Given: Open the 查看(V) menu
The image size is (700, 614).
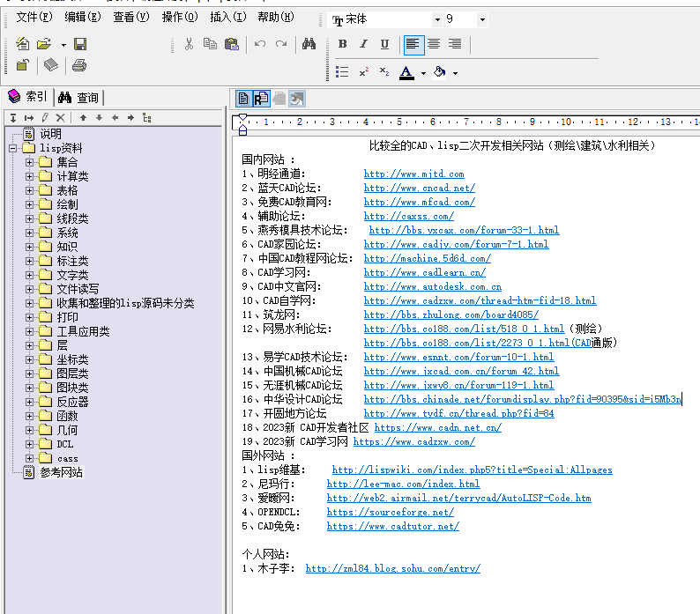Looking at the screenshot, I should click(x=130, y=17).
